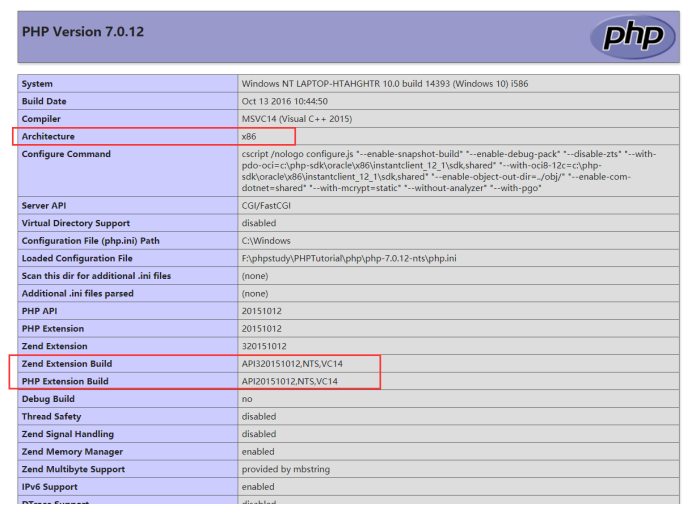Image resolution: width=692 pixels, height=505 pixels.
Task: Click the 'Zend Extension' row label
Action: [x=54, y=346]
